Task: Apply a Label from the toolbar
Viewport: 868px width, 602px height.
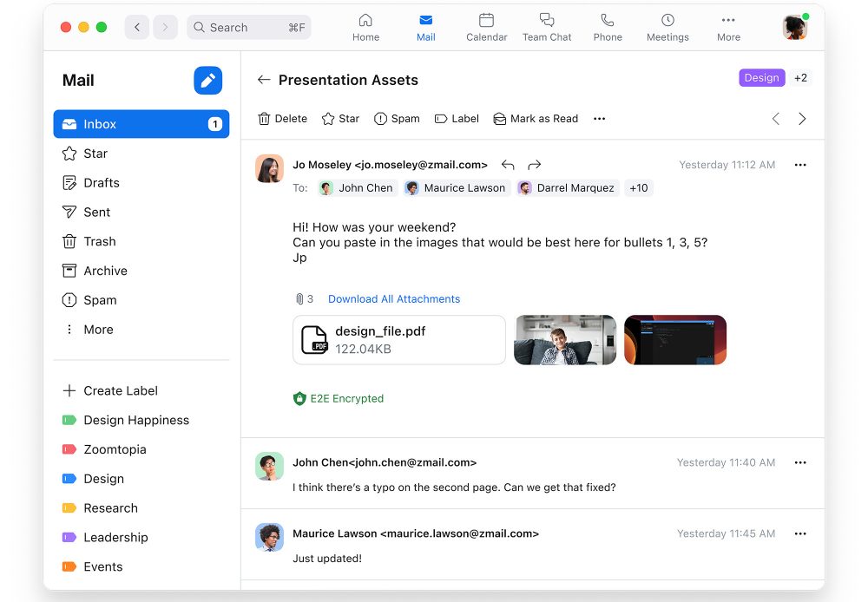Action: 457,119
